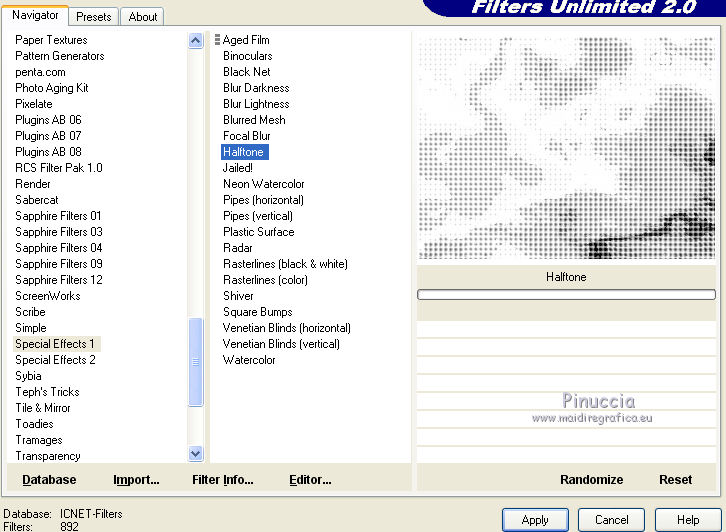
Task: Choose the Blurred Mesh filter
Action: tap(254, 120)
